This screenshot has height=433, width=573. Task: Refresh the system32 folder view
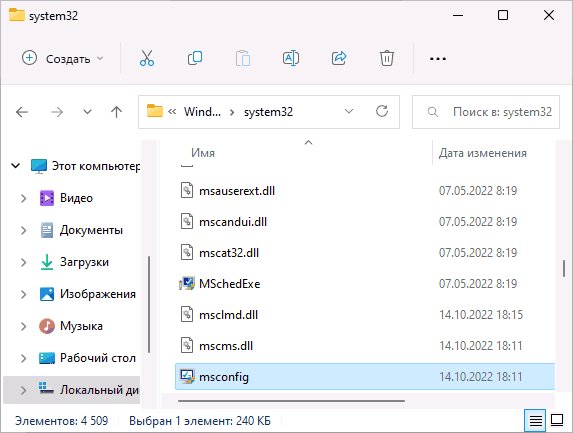coord(382,111)
